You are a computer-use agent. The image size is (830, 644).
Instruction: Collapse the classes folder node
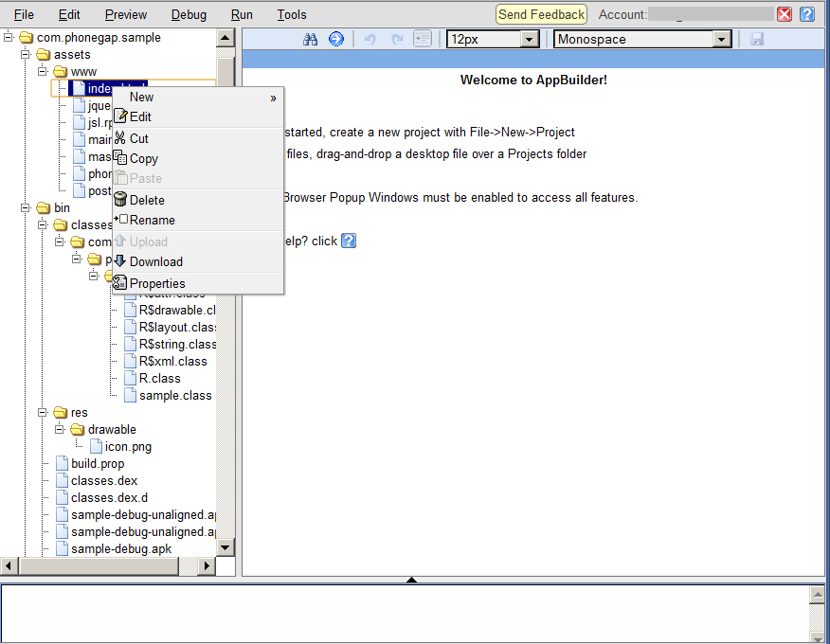(43, 224)
